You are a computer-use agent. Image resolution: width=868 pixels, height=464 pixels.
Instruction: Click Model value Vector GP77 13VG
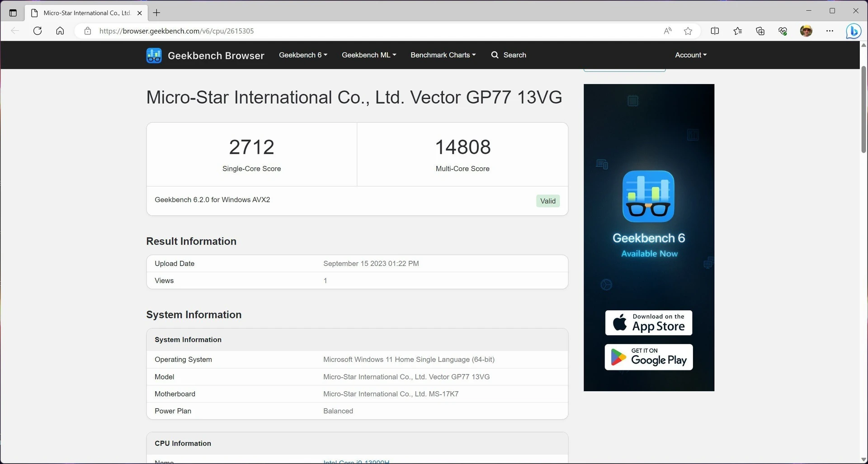click(x=406, y=377)
